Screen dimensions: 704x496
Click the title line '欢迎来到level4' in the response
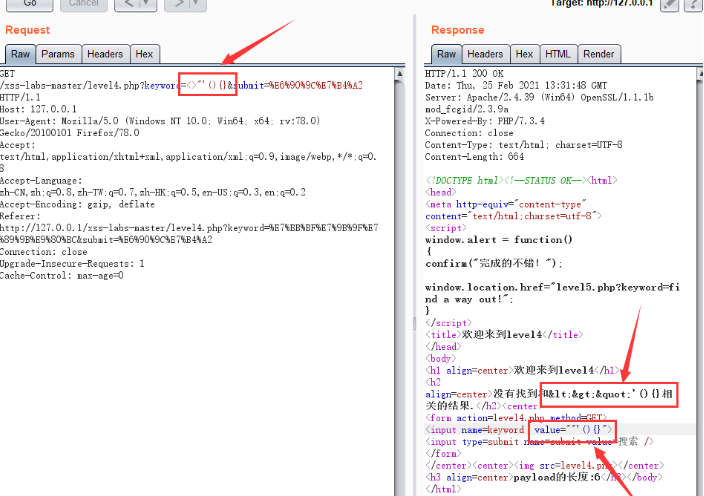pyautogui.click(x=504, y=335)
